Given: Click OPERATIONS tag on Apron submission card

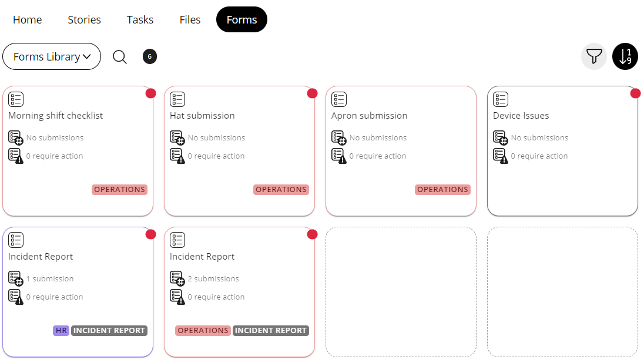Looking at the screenshot, I should (443, 190).
